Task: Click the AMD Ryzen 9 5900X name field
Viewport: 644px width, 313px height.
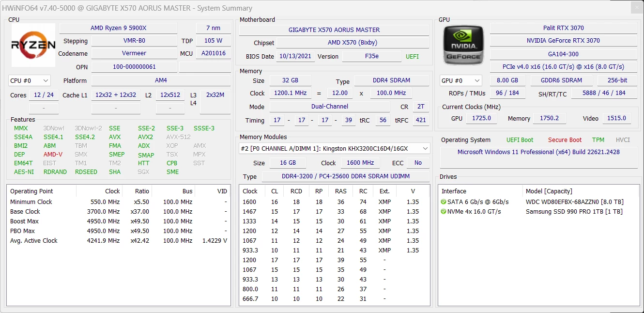Action: coord(118,28)
